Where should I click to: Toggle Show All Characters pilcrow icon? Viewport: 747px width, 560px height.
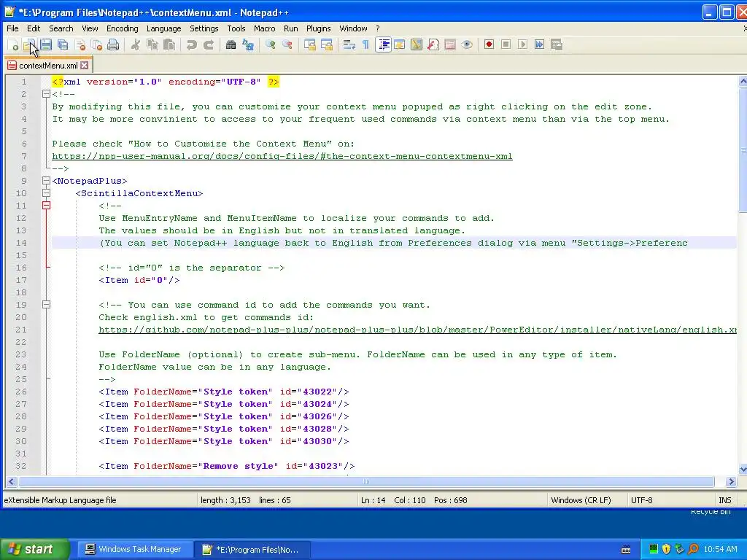coord(366,44)
